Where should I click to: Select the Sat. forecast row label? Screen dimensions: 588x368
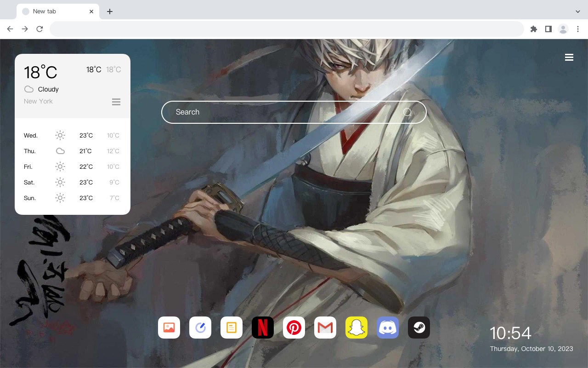(x=29, y=182)
